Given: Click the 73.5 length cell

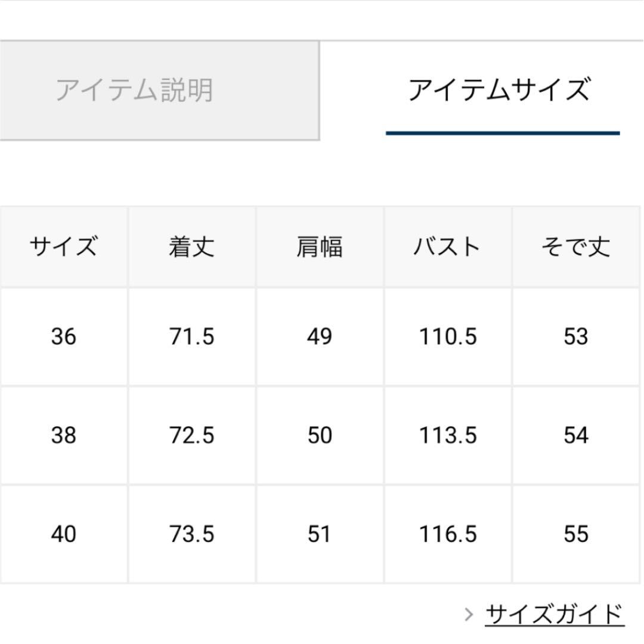Looking at the screenshot, I should coord(191,534).
